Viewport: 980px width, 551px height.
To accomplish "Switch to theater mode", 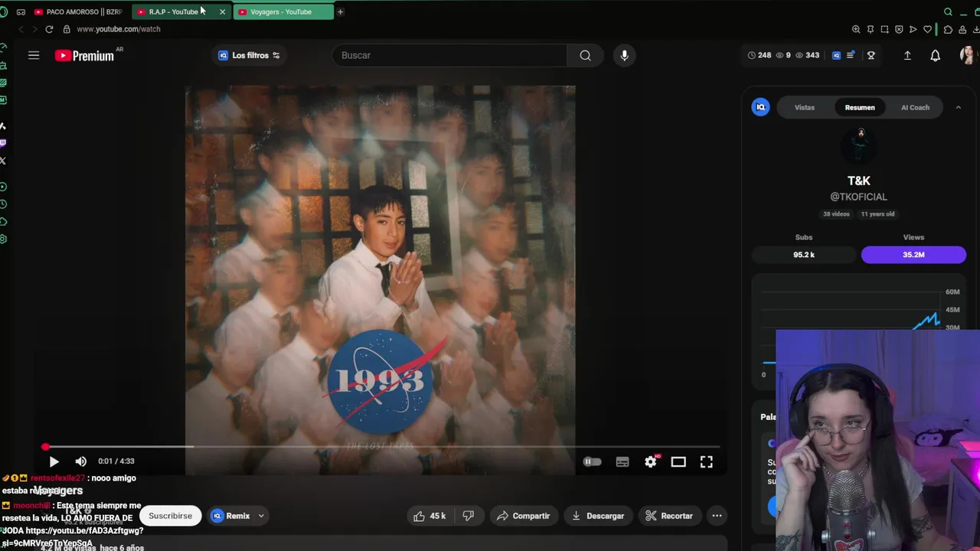I will 678,461.
